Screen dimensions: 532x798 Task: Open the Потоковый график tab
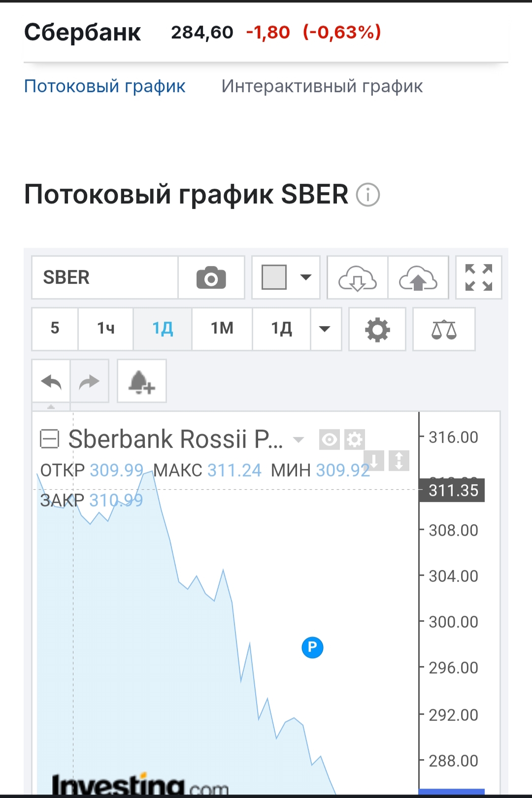[104, 86]
